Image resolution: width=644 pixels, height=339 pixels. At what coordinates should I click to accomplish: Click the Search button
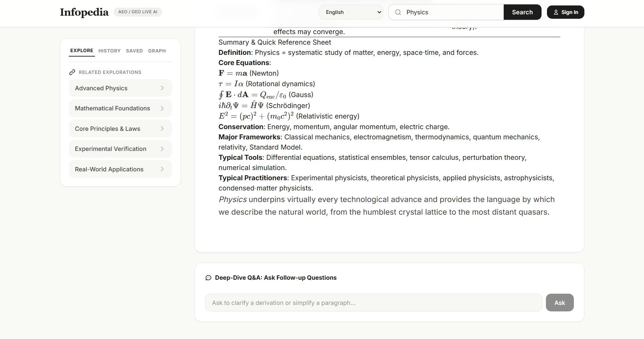[x=522, y=12]
